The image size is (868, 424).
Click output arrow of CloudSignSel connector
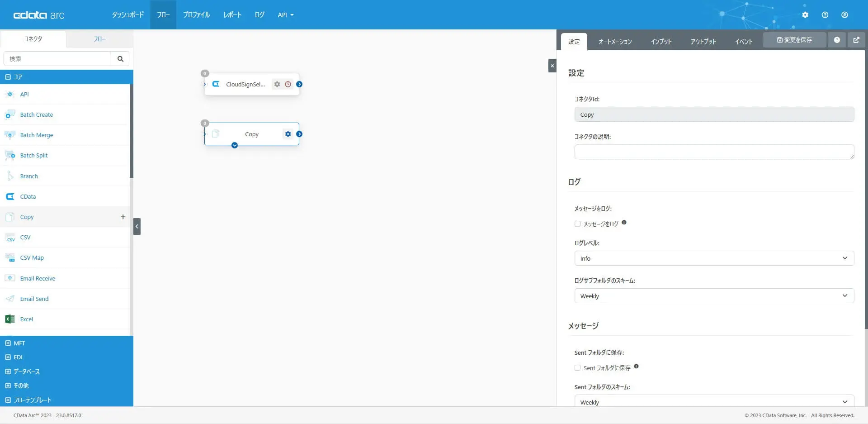299,84
